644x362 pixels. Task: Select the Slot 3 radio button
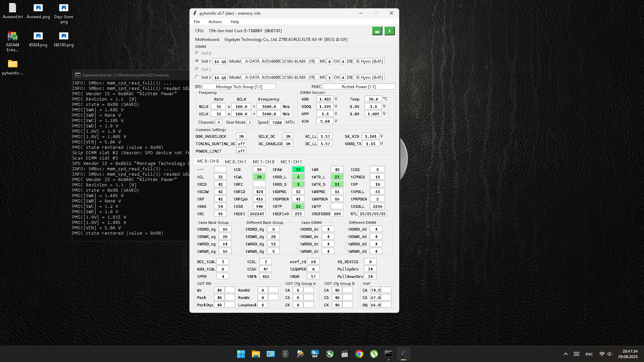(197, 77)
